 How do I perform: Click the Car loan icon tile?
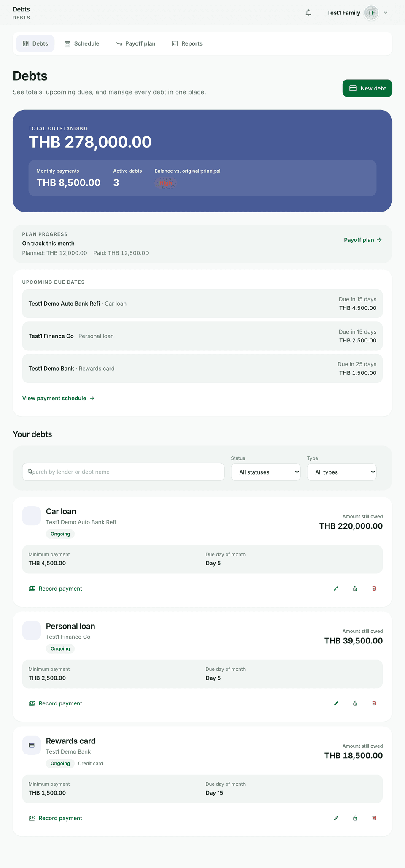click(x=32, y=516)
